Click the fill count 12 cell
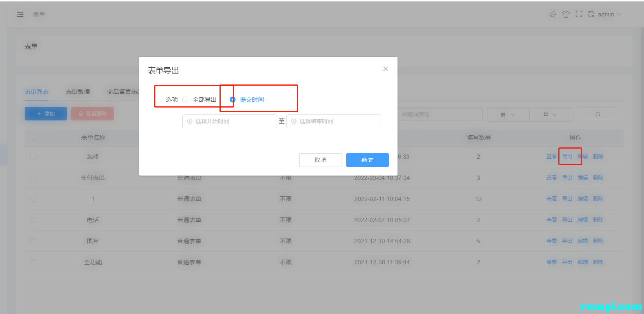This screenshot has height=314, width=644. click(x=479, y=199)
